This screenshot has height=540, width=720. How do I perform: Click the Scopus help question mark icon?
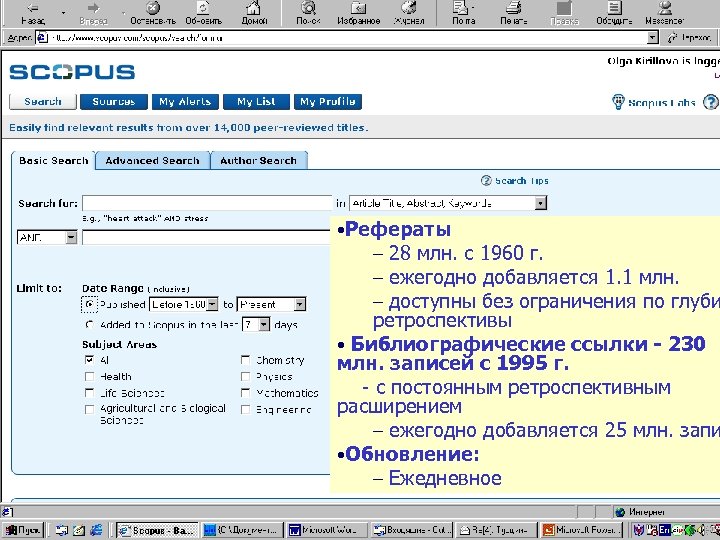tap(710, 102)
